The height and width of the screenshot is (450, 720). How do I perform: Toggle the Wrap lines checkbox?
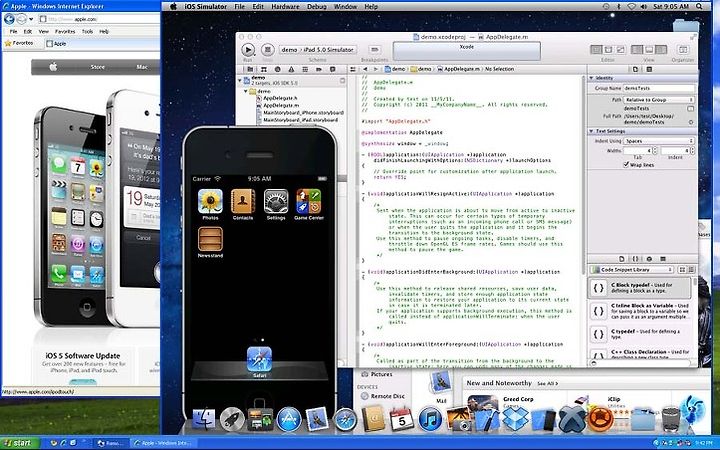click(x=626, y=164)
